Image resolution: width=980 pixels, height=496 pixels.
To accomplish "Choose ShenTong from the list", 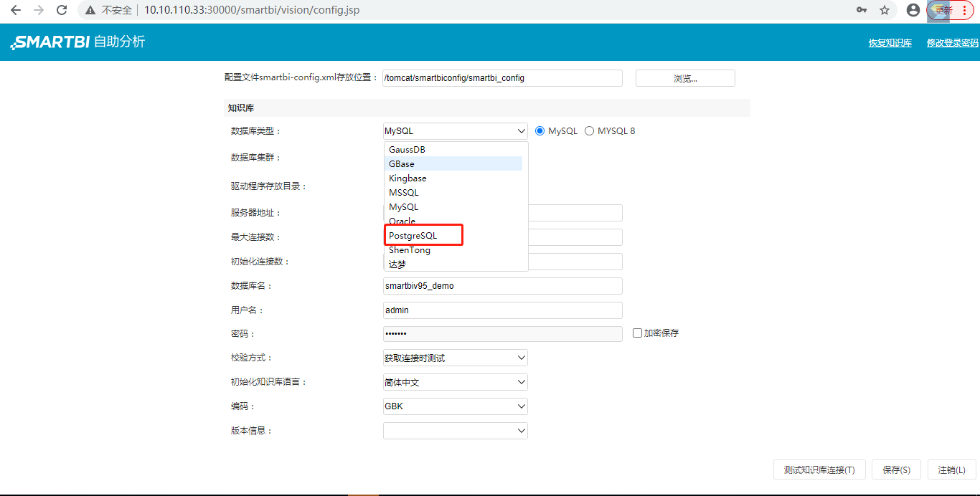I will coord(453,249).
